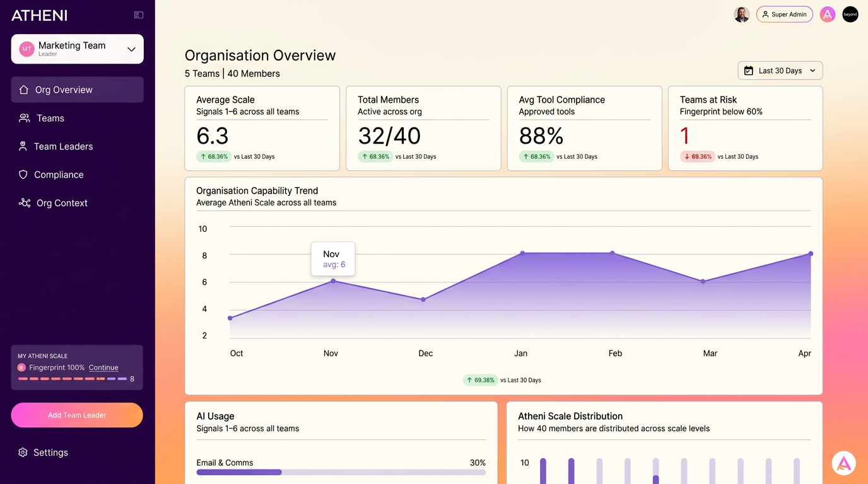This screenshot has height=484, width=868.
Task: Click the AI Usage panel title
Action: [x=215, y=416]
